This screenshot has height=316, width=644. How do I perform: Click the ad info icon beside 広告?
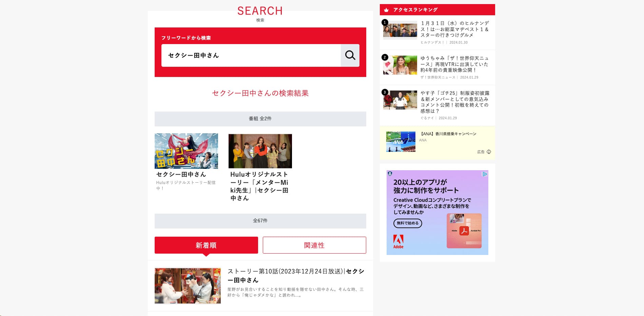click(489, 152)
